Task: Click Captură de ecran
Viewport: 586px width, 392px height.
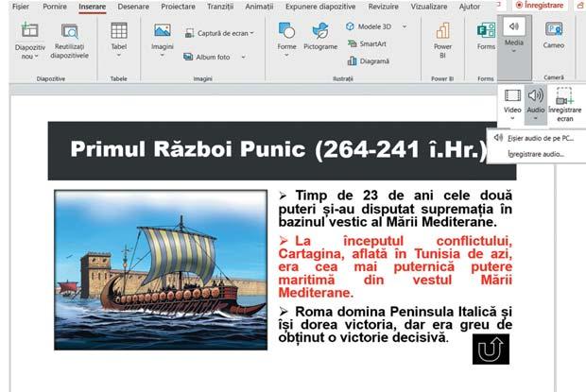Action: coord(219,33)
